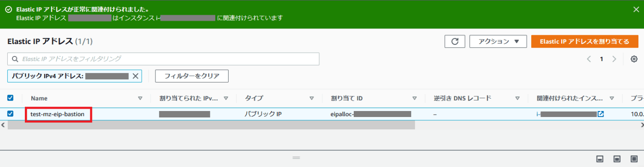The image size is (644, 167).
Task: Click page number 1 in pagination
Action: point(601,59)
